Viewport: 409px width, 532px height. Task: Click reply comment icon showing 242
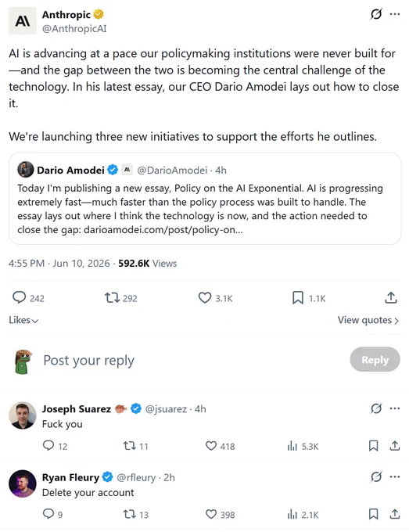pyautogui.click(x=20, y=297)
